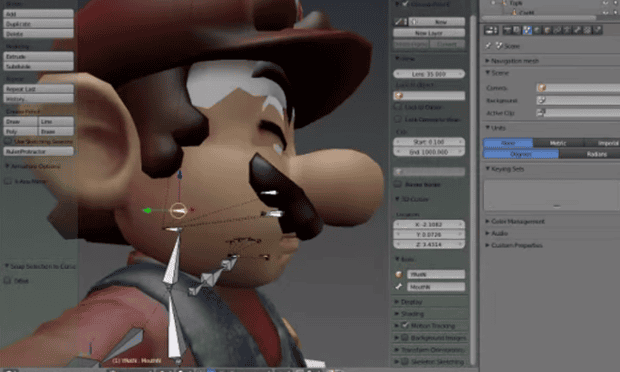The height and width of the screenshot is (372, 620).
Task: Toggle the Motion Tracking checkbox
Action: click(x=405, y=325)
